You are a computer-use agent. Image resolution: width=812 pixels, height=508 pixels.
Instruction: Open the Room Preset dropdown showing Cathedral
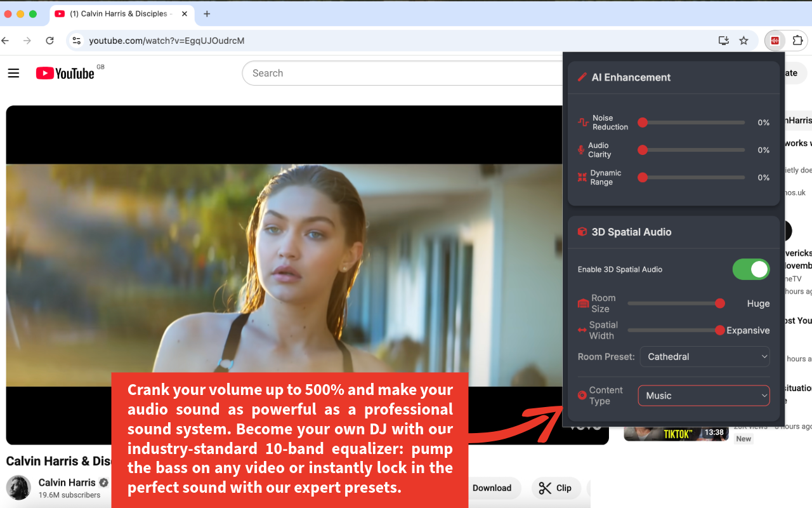(704, 356)
